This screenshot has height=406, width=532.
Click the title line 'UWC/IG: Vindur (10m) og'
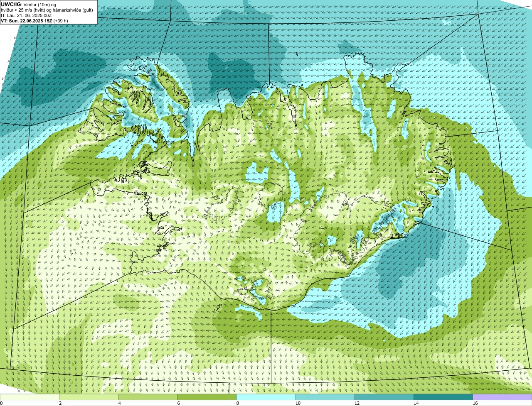(x=28, y=4)
